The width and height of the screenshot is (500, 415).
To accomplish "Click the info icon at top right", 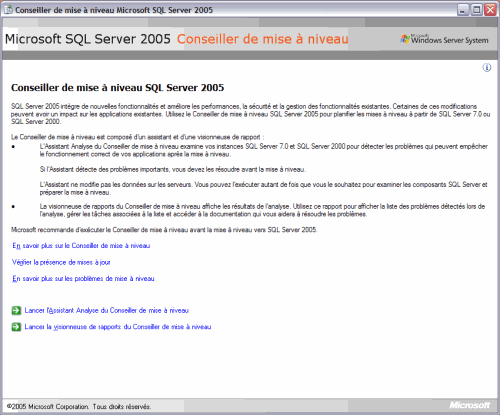I will coord(487,68).
